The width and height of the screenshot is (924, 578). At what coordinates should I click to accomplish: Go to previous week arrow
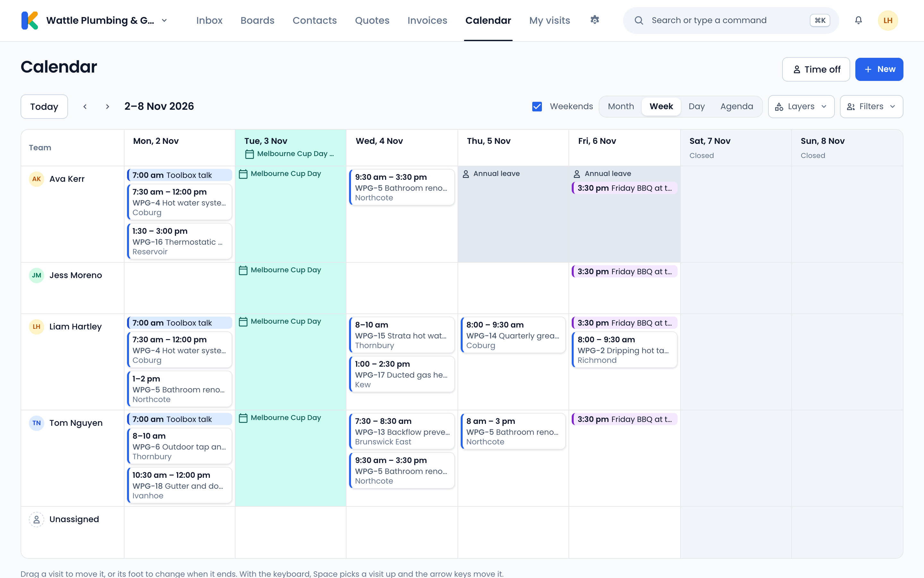tap(85, 107)
